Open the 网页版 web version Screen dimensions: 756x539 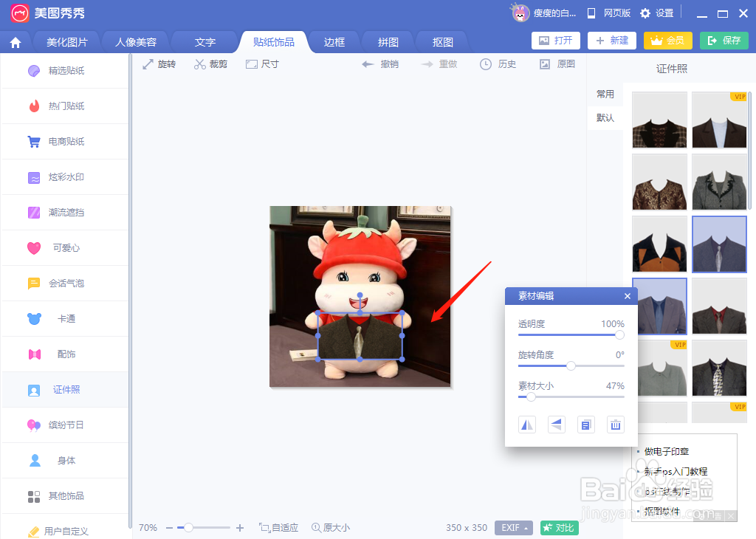click(609, 13)
